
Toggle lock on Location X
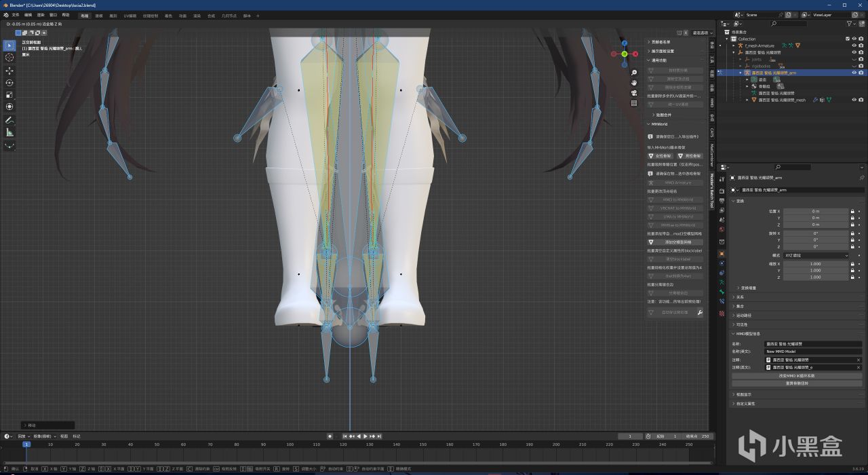coord(852,212)
